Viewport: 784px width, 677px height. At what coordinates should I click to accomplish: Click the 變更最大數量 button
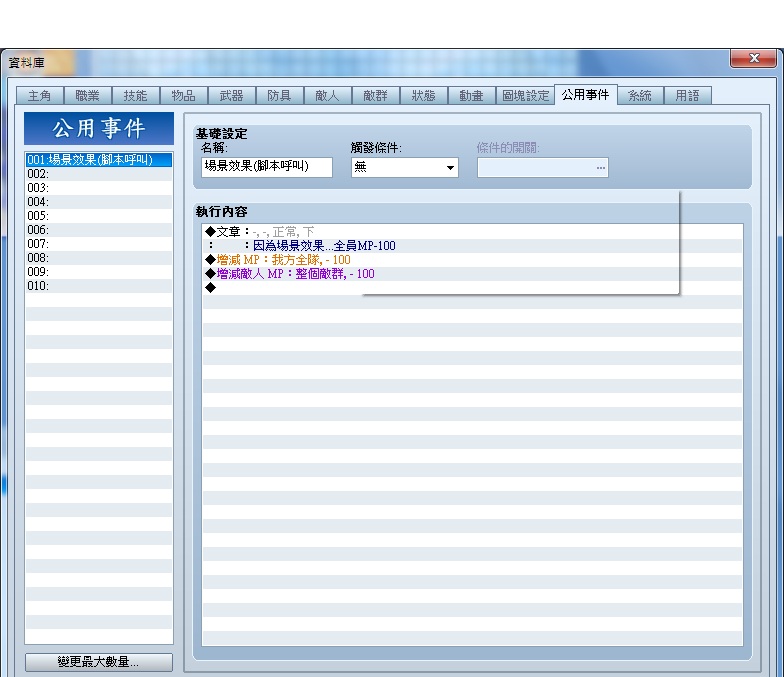[x=99, y=662]
